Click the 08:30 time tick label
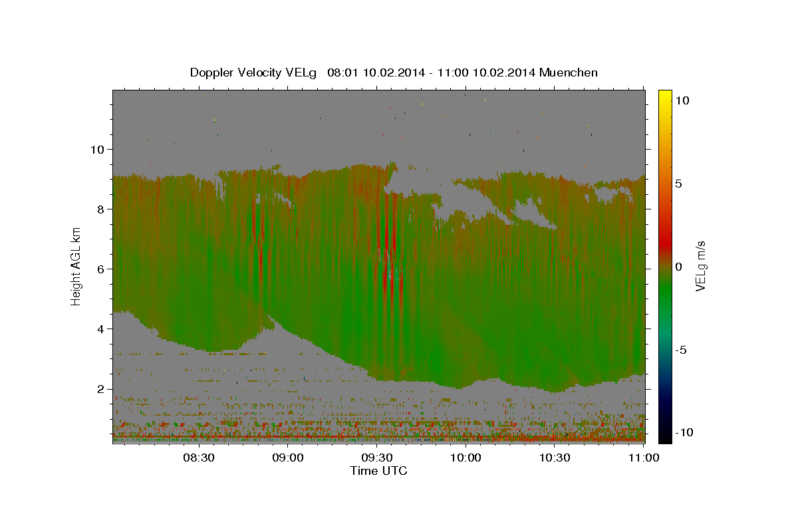 pos(199,458)
